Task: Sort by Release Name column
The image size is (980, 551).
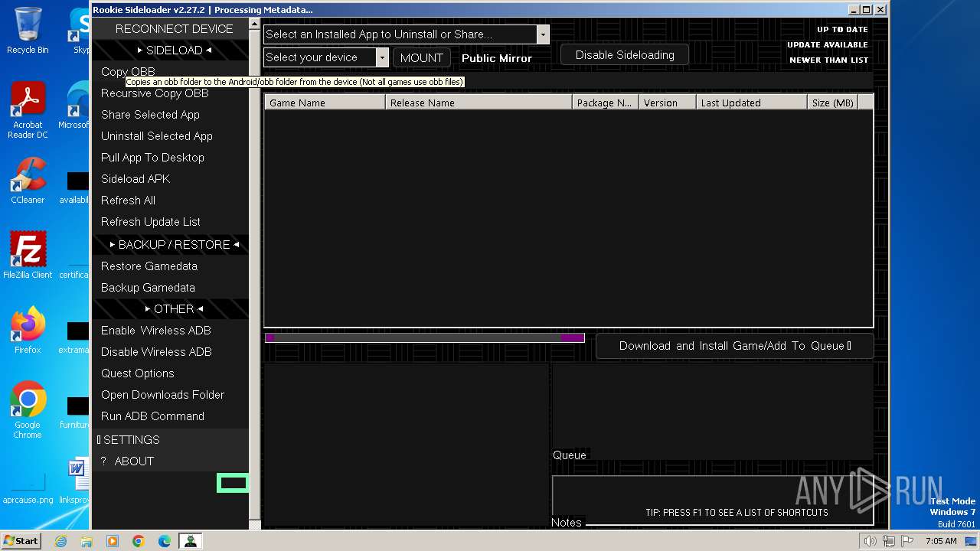Action: pos(479,103)
